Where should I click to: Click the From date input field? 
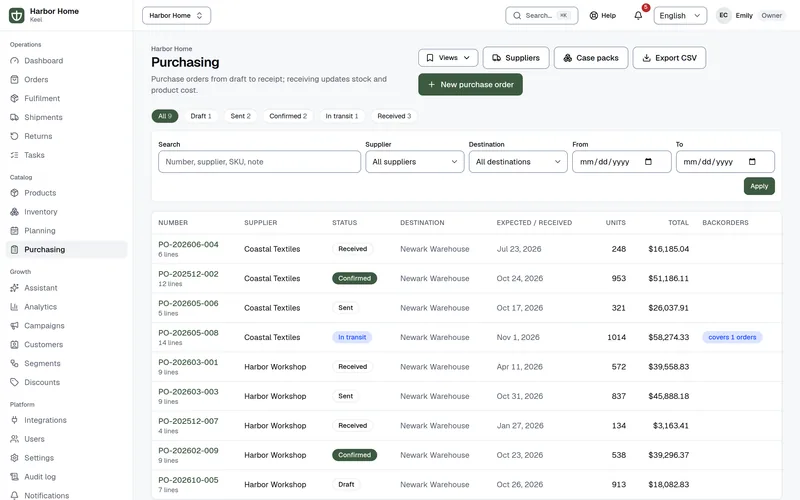621,162
